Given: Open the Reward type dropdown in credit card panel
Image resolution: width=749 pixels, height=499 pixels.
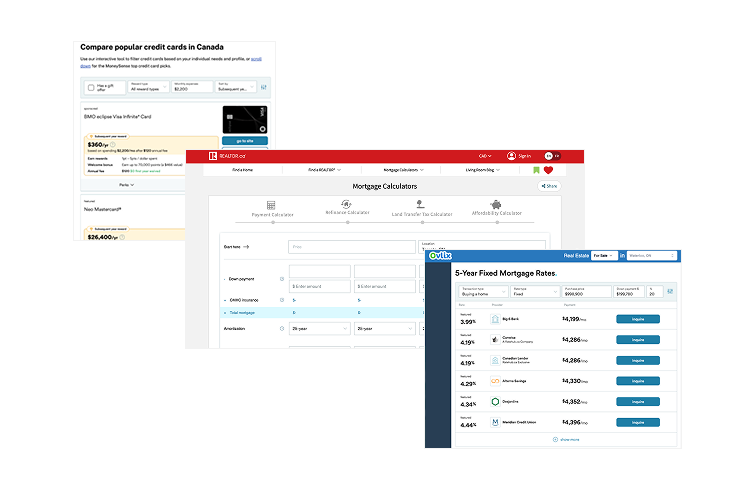Looking at the screenshot, I should pos(149,87).
